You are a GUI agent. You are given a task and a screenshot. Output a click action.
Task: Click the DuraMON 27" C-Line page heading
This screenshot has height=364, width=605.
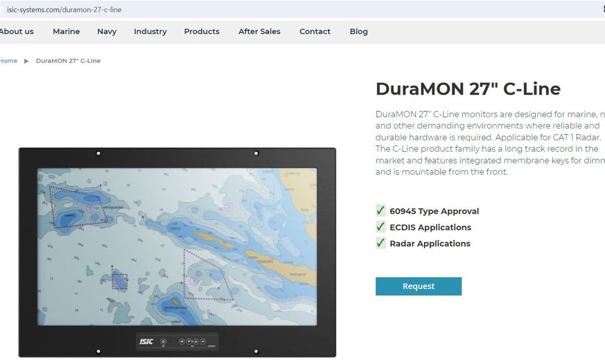[468, 89]
